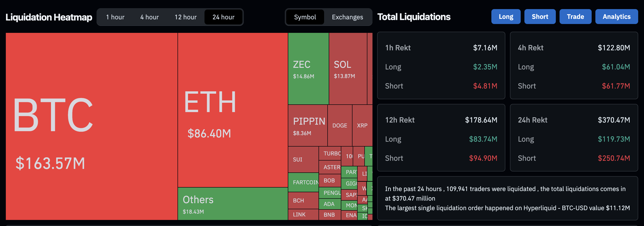Viewport: 644px width, 226px height.
Task: Open the Analytics section
Action: tap(616, 17)
